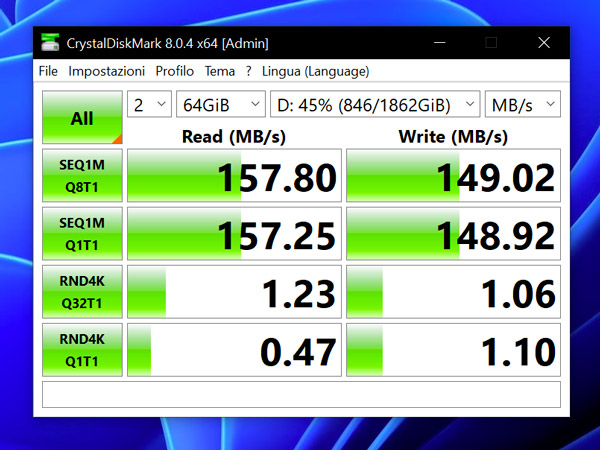Image resolution: width=600 pixels, height=450 pixels.
Task: Expand the 64GiB test size dropdown
Action: (x=221, y=104)
